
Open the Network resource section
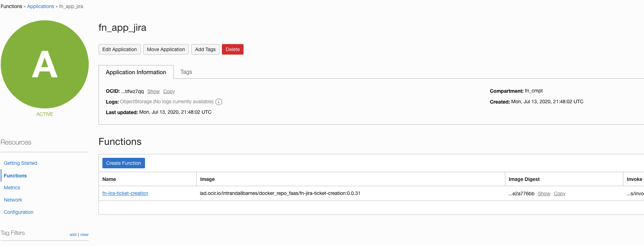13,200
